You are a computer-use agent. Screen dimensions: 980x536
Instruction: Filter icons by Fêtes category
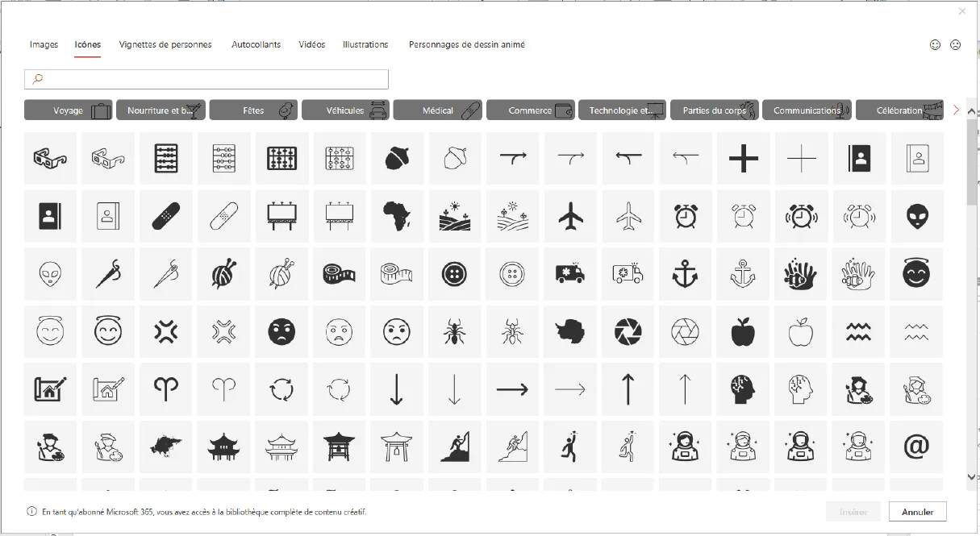point(253,110)
